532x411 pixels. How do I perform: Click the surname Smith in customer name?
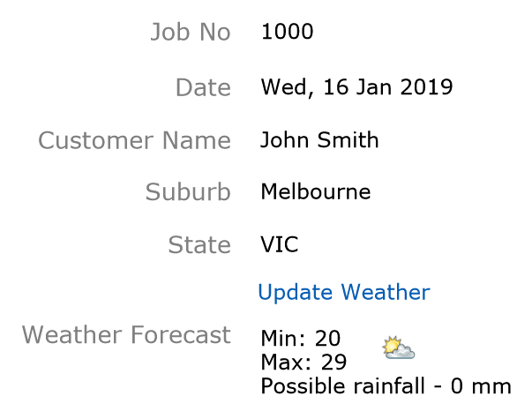pyautogui.click(x=348, y=139)
